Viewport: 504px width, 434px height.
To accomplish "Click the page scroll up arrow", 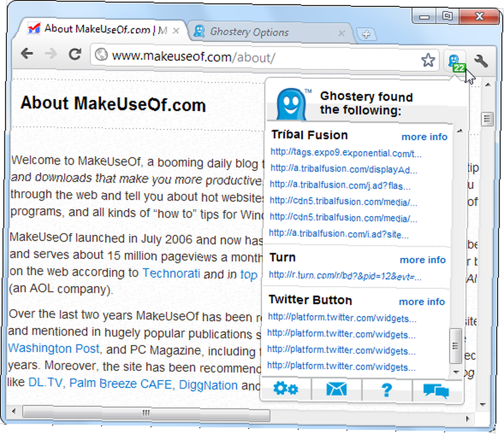I will [x=488, y=85].
